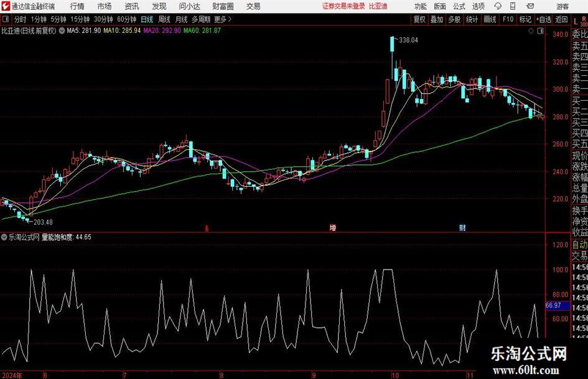Click the L button at right panel top
This screenshot has height=379, width=588.
[x=576, y=22]
